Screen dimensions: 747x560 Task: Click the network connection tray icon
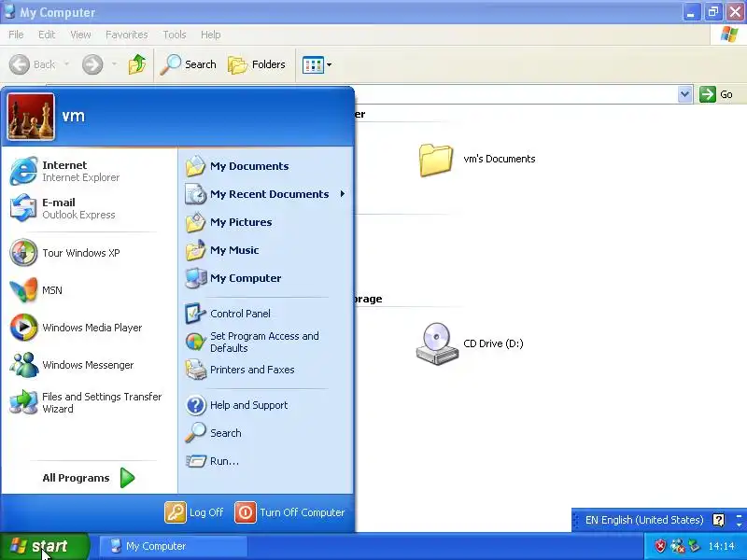(677, 546)
